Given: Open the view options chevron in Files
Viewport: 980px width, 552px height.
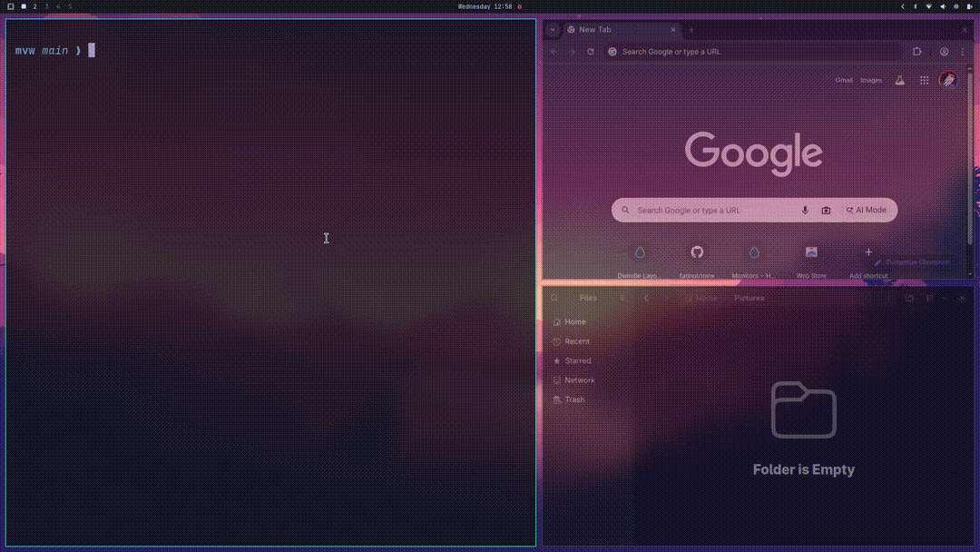Looking at the screenshot, I should pos(945,297).
